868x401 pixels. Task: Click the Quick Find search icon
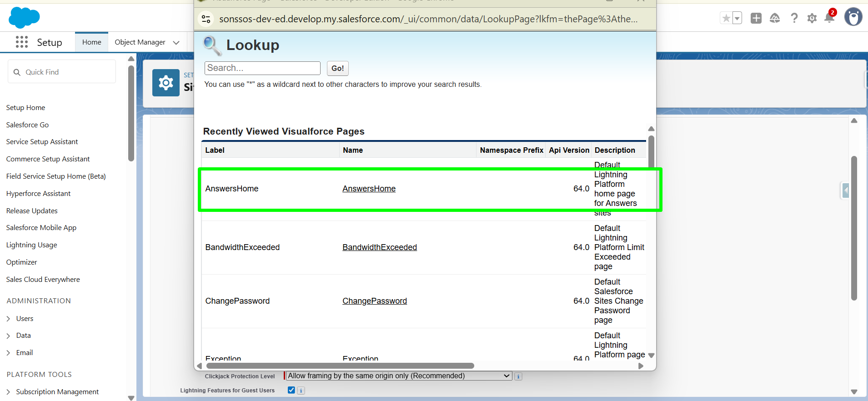(17, 72)
